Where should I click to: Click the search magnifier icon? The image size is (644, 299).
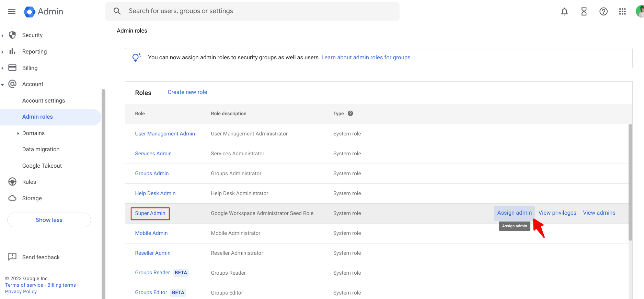click(117, 11)
